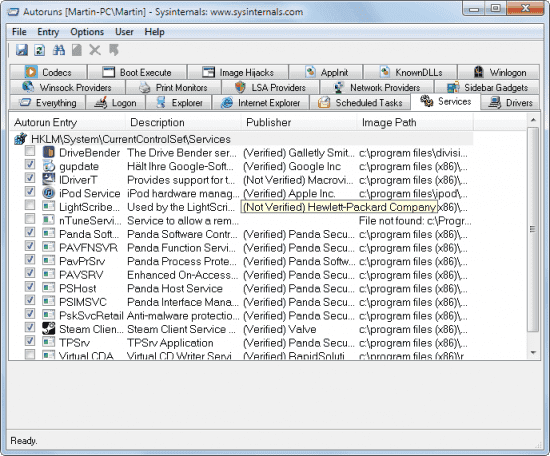Click the Save toolbar icon
Screen dimensions: 550x456
[x=22, y=50]
